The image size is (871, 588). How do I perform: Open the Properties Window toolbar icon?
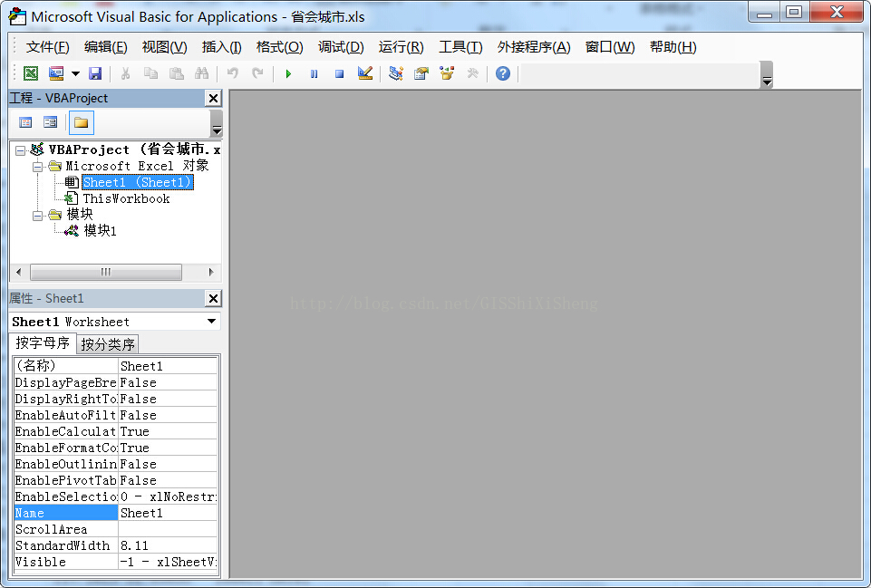click(421, 73)
